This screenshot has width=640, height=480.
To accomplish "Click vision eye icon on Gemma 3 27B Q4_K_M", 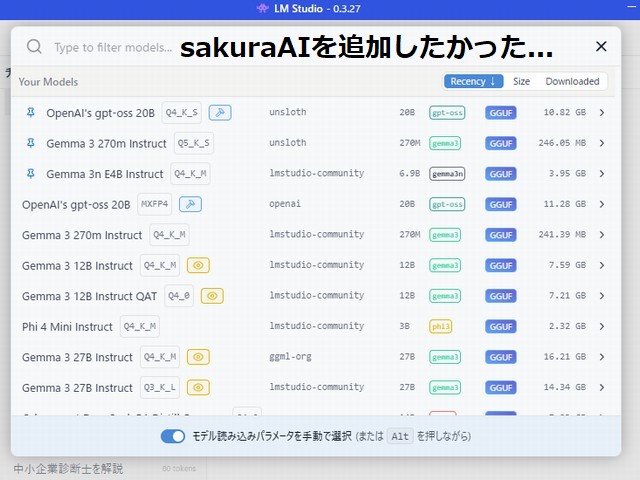I will (x=198, y=357).
